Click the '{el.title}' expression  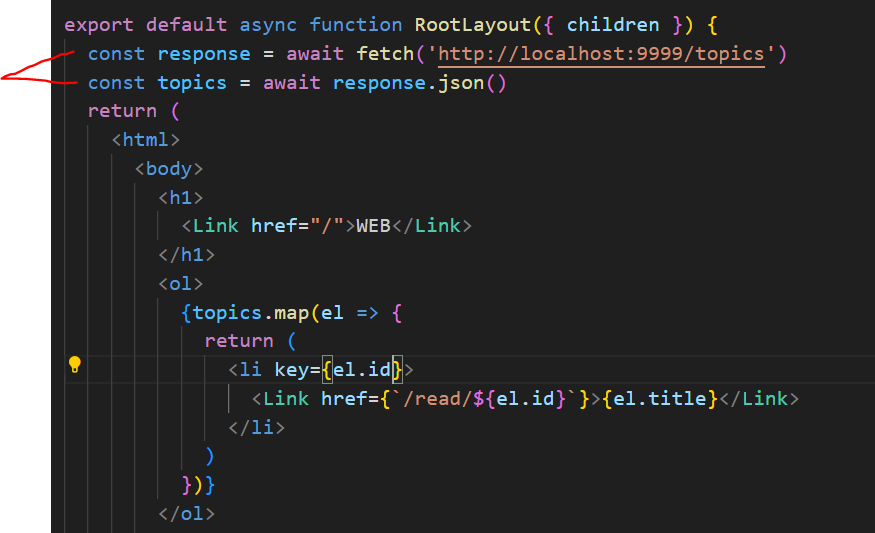point(660,398)
